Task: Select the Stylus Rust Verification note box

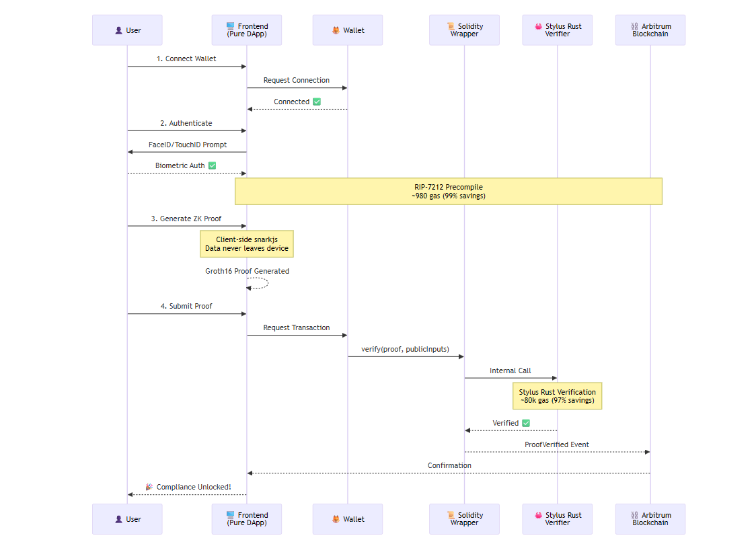Action: click(557, 396)
